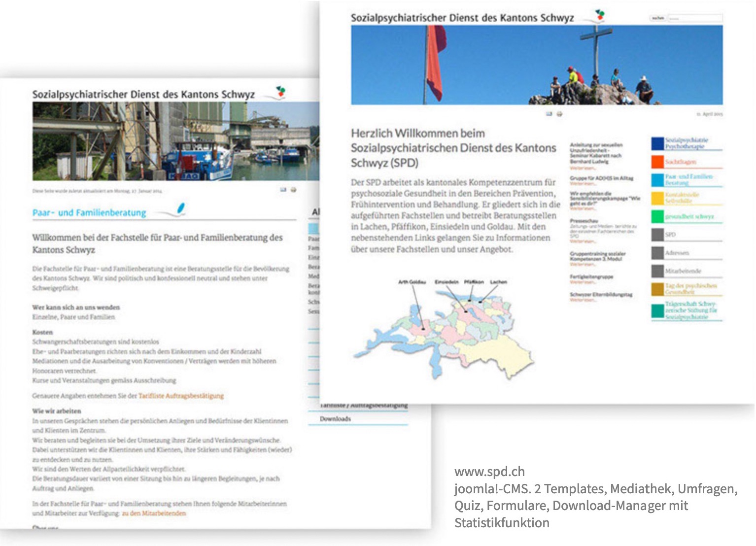Click the print icon below the mountain banner
The width and height of the screenshot is (756, 546).
click(559, 114)
